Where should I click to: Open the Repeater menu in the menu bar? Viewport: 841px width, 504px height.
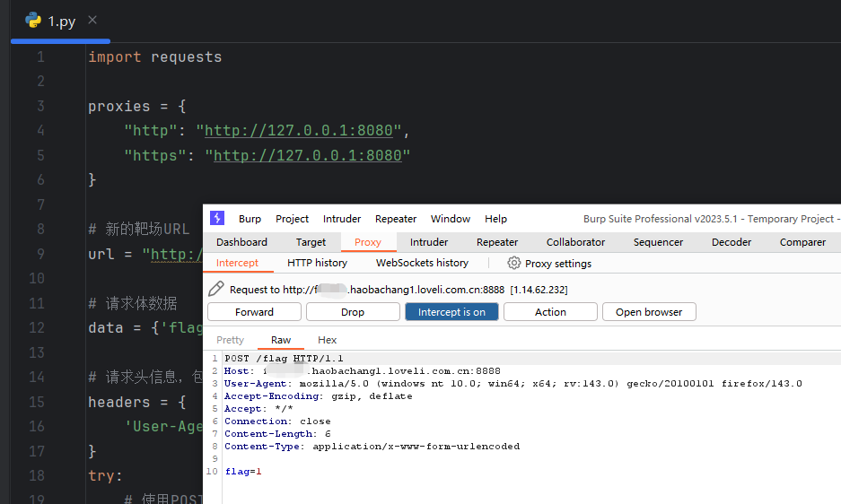pos(396,219)
